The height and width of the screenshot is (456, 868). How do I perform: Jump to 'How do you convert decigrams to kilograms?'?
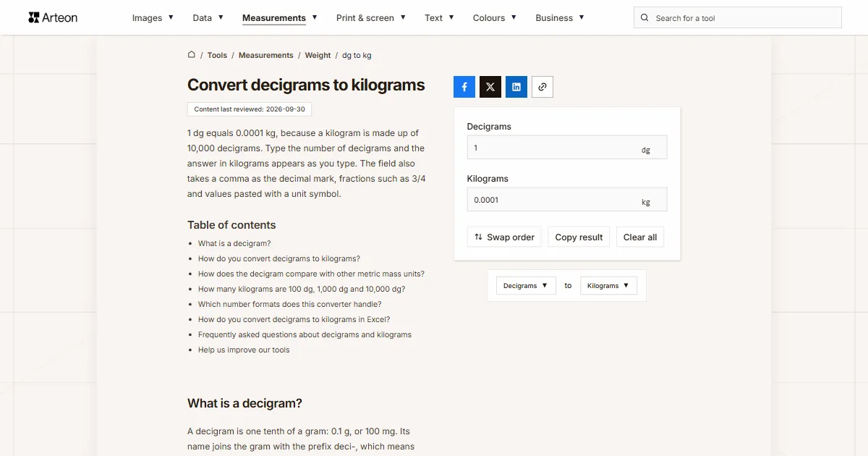pyautogui.click(x=279, y=259)
